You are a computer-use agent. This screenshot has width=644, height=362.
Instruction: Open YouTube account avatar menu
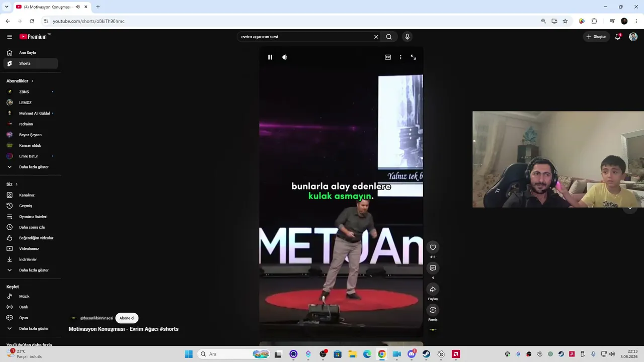point(633,37)
